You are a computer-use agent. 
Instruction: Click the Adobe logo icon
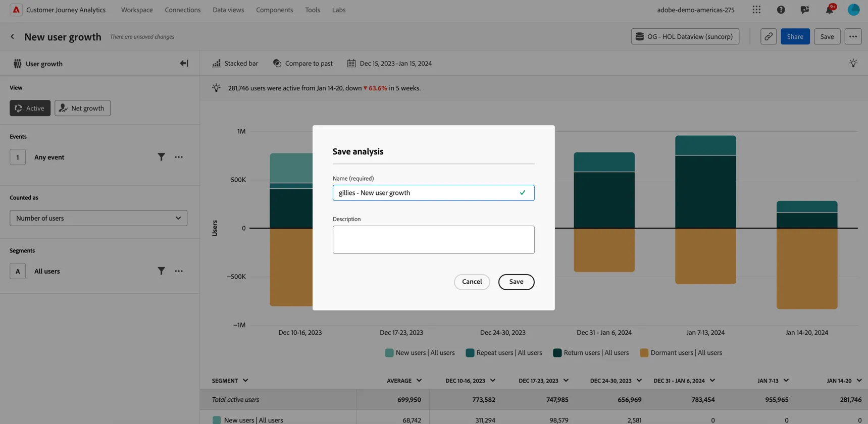(x=16, y=10)
